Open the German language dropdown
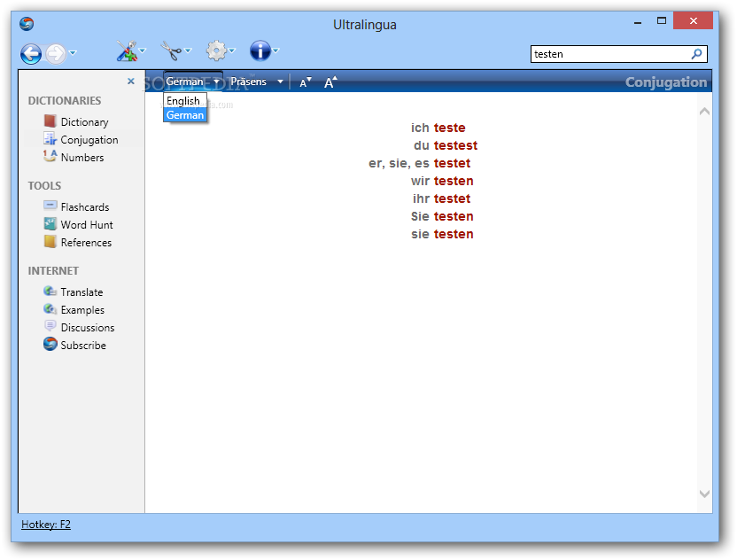The image size is (737, 560). (193, 82)
